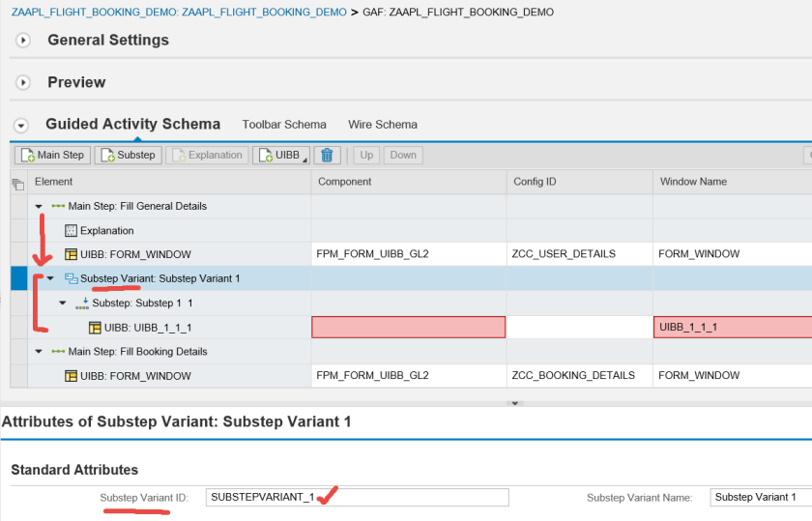Collapse the Fill General Details main step
This screenshot has height=521, width=812.
(39, 207)
